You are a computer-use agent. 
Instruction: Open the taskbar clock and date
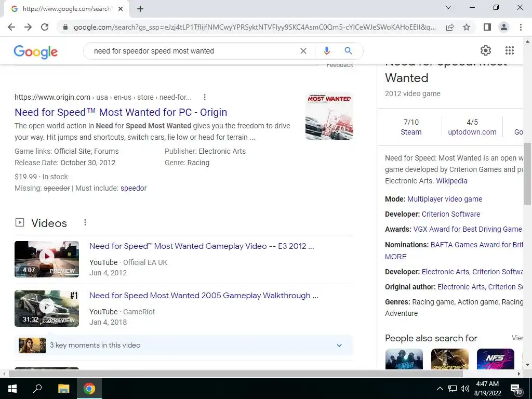click(x=487, y=389)
